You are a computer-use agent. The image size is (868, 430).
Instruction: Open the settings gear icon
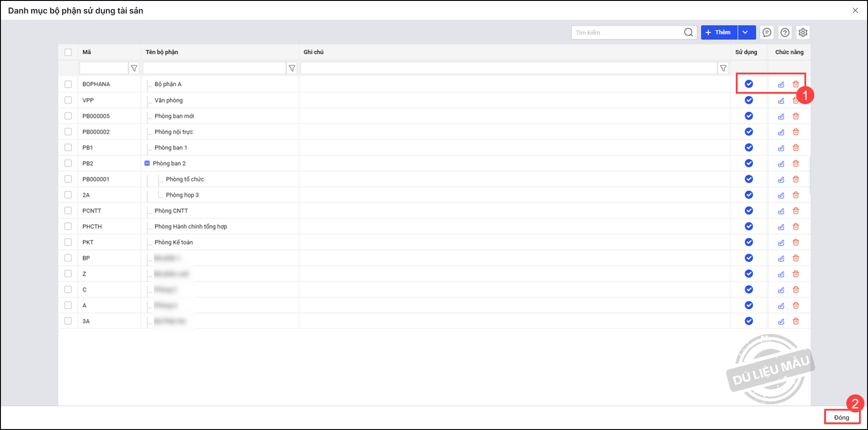coord(803,32)
